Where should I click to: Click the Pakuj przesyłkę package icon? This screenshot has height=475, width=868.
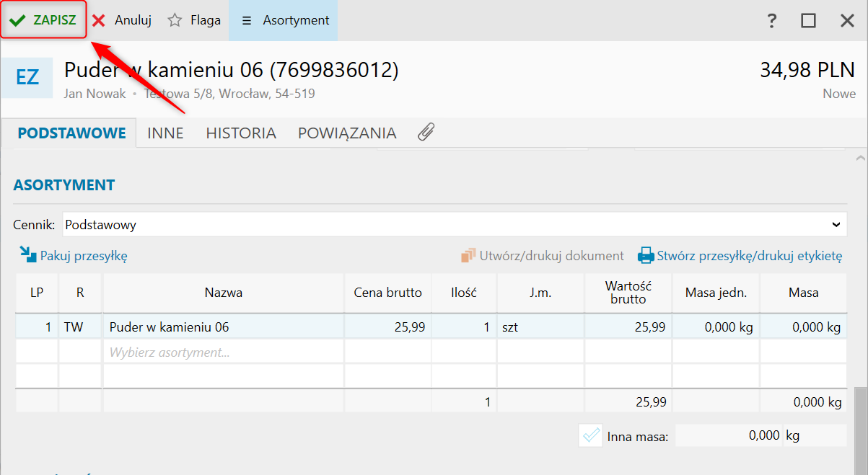pyautogui.click(x=28, y=255)
